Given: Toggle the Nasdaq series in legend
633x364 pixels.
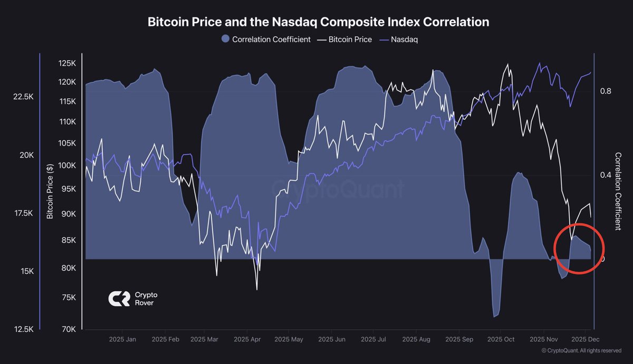Looking at the screenshot, I should [404, 39].
